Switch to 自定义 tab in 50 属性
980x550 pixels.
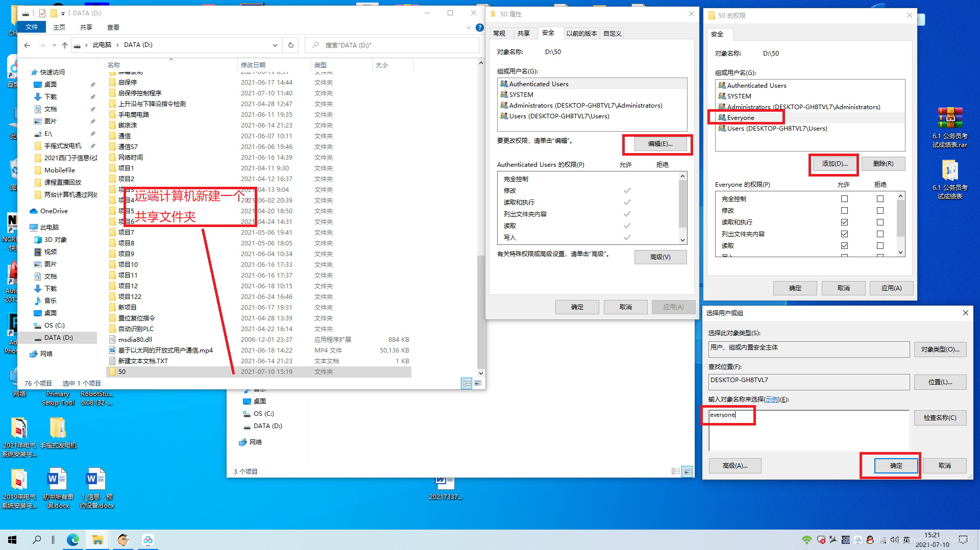(x=612, y=34)
